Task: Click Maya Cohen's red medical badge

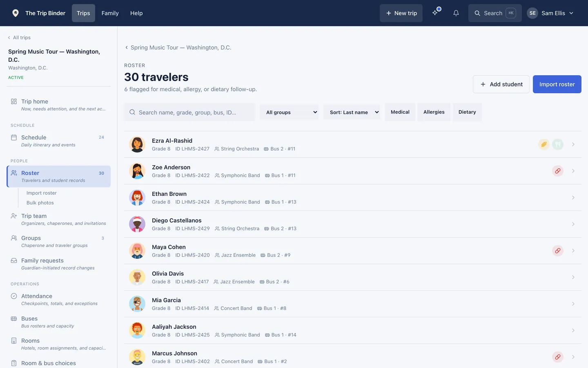Action: click(558, 251)
